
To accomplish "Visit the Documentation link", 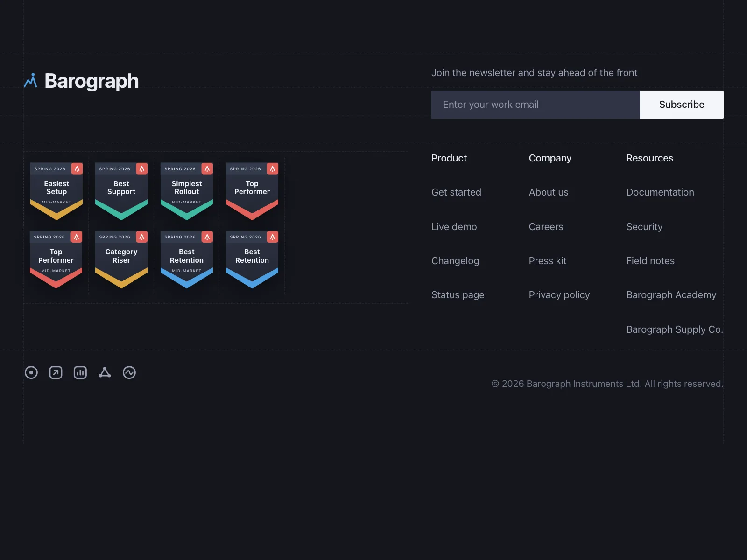I will pyautogui.click(x=660, y=192).
